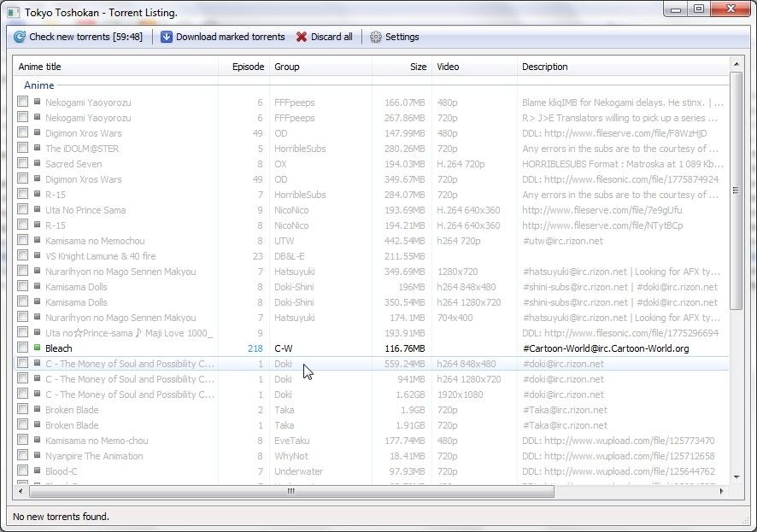Screen dimensions: 757x532
Task: Click the Sacred Seven HORRIBLESUBS Format description cell
Action: [x=623, y=164]
